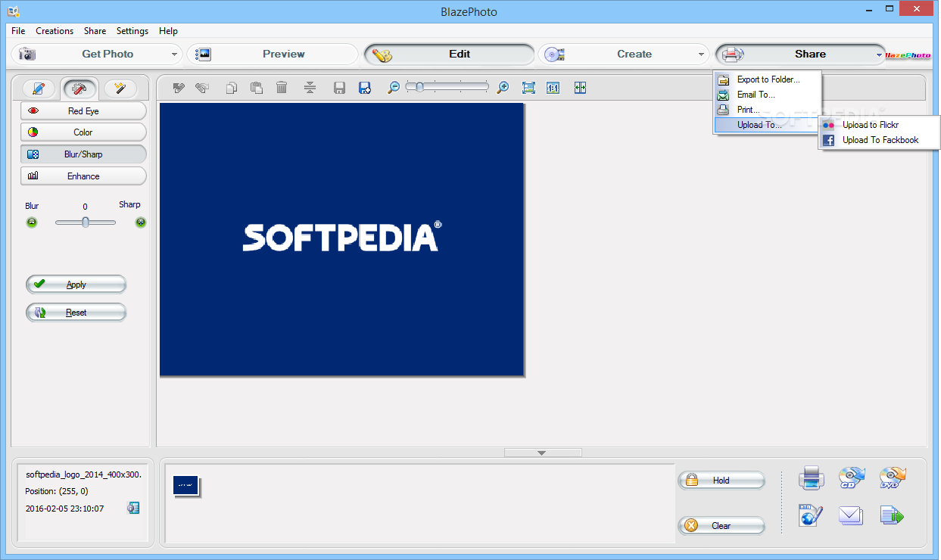Click the Create button

click(x=625, y=54)
